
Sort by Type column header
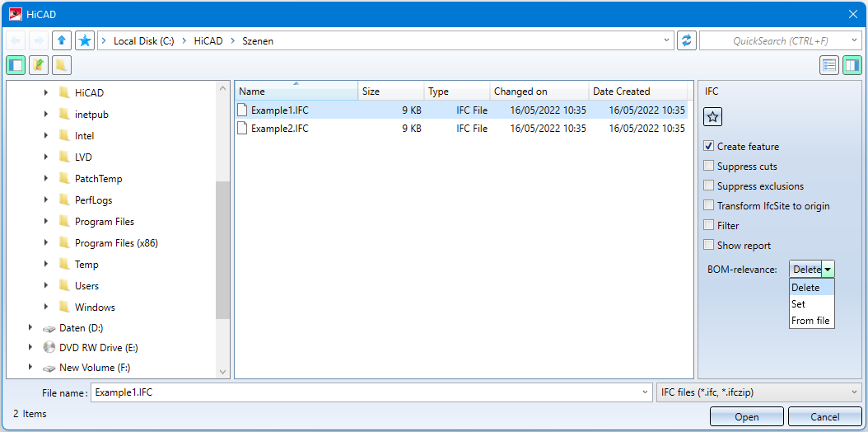457,92
